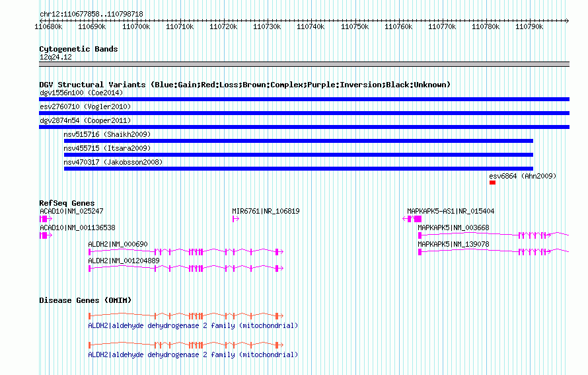This screenshot has width=588, height=375.
Task: Open the second ALDH2 aldehyde dehydrogenase OMIM link
Action: pos(193,354)
